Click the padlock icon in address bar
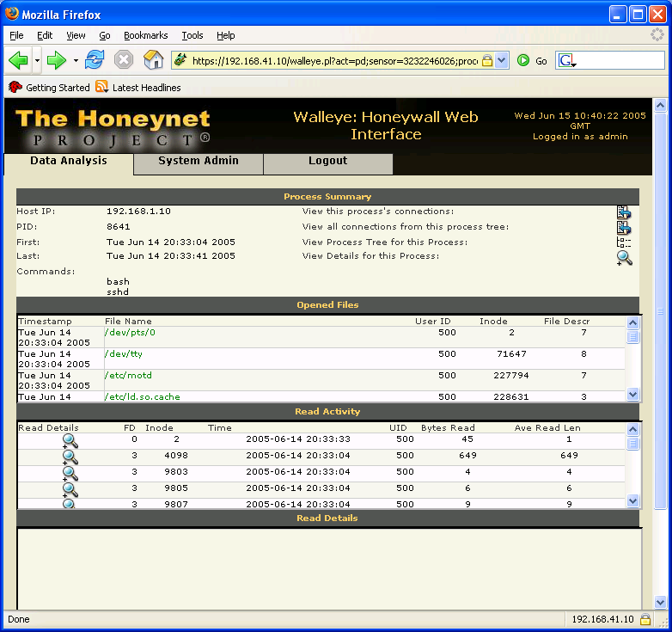 [x=487, y=61]
